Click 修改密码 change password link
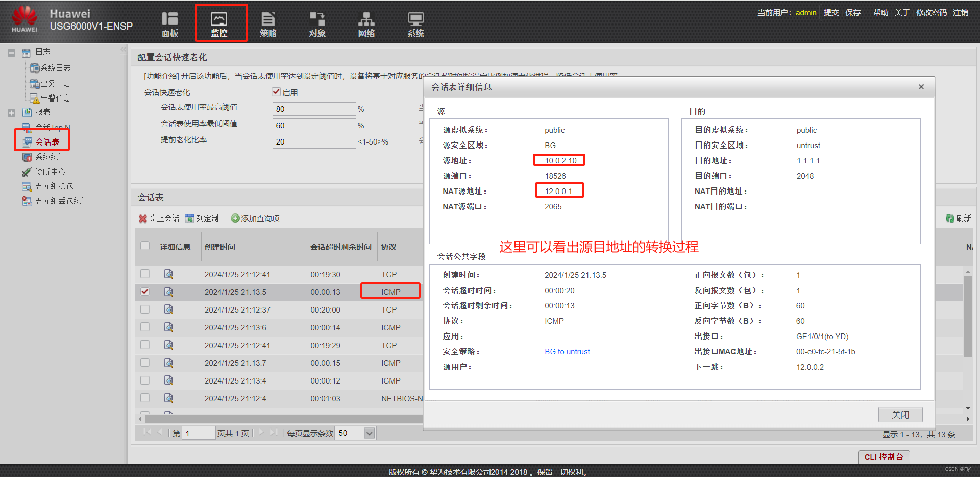The width and height of the screenshot is (980, 477). tap(932, 12)
